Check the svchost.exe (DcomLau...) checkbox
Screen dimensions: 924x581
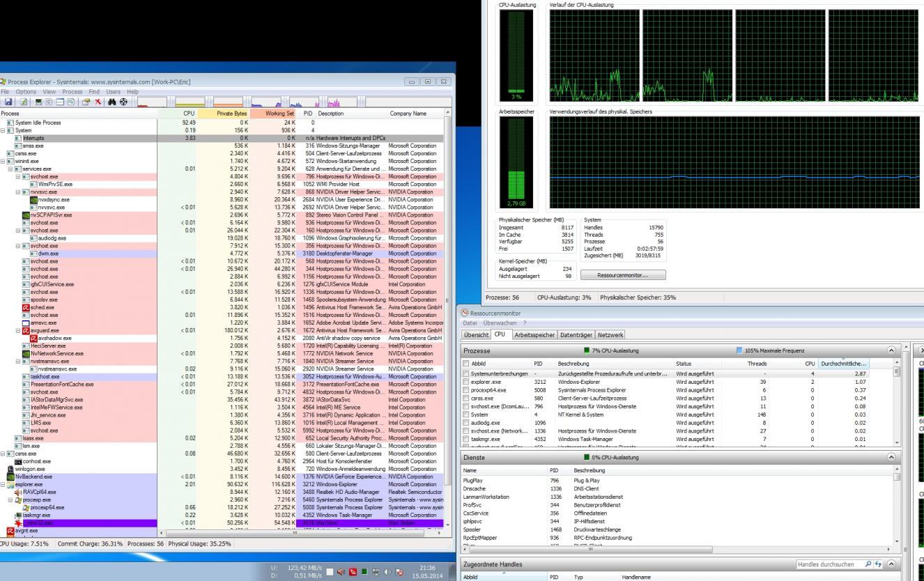465,405
